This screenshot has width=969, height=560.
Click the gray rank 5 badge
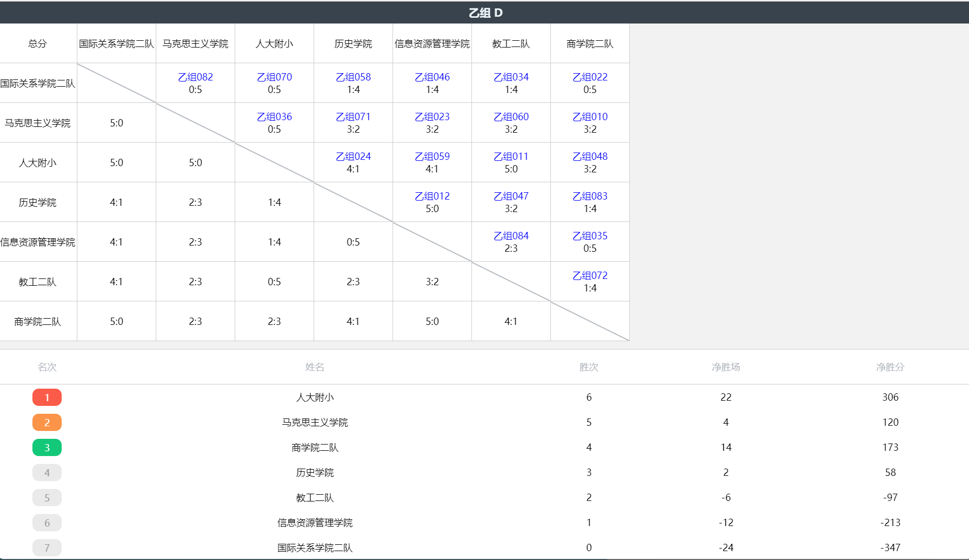click(x=47, y=498)
